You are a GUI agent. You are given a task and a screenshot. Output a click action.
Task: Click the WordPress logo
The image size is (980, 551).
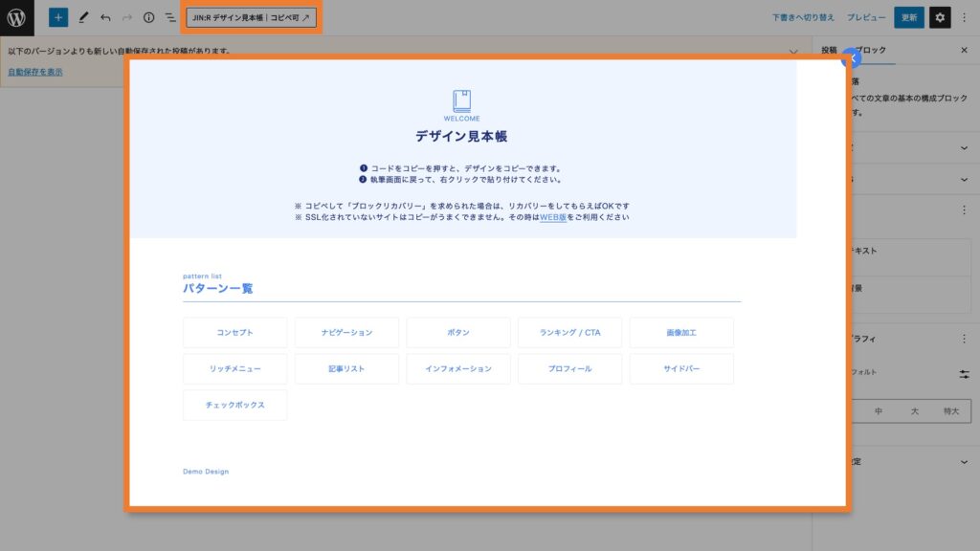[x=15, y=16]
